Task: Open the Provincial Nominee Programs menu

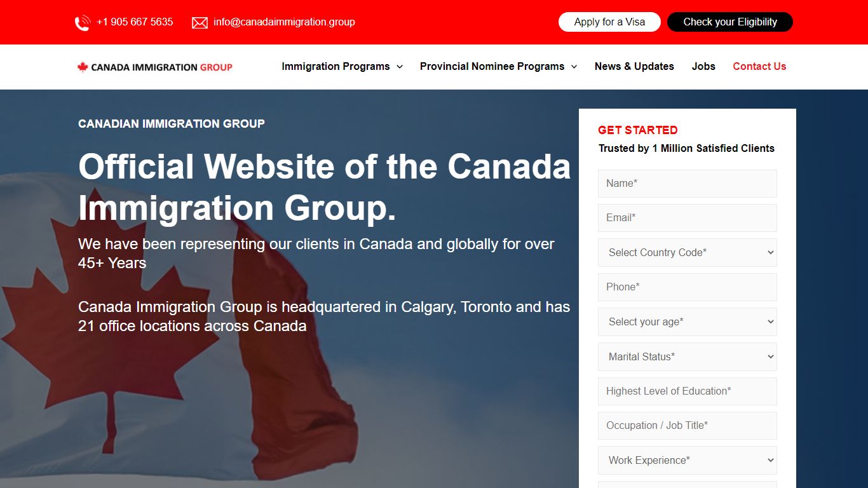Action: [x=492, y=66]
